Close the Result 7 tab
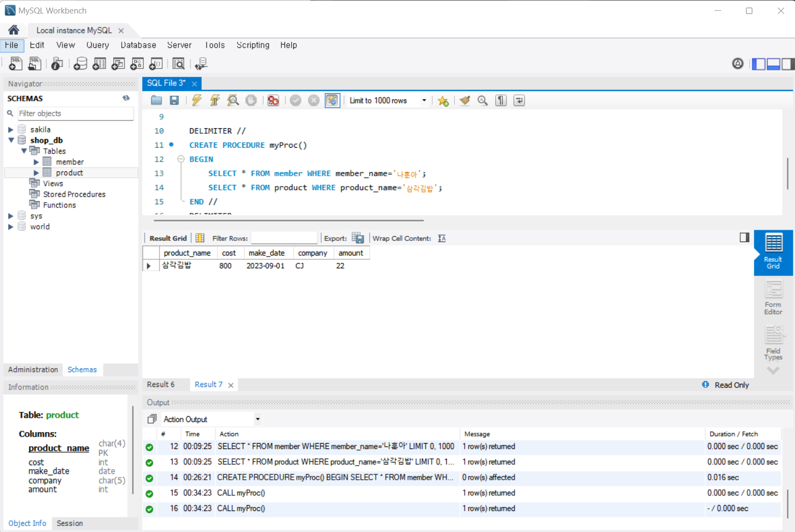Image resolution: width=795 pixels, height=532 pixels. pos(231,385)
